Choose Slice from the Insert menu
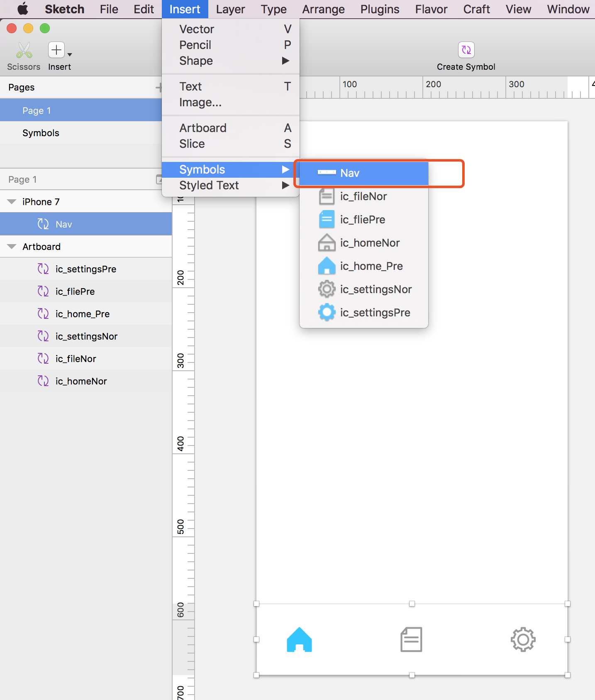 pos(231,144)
